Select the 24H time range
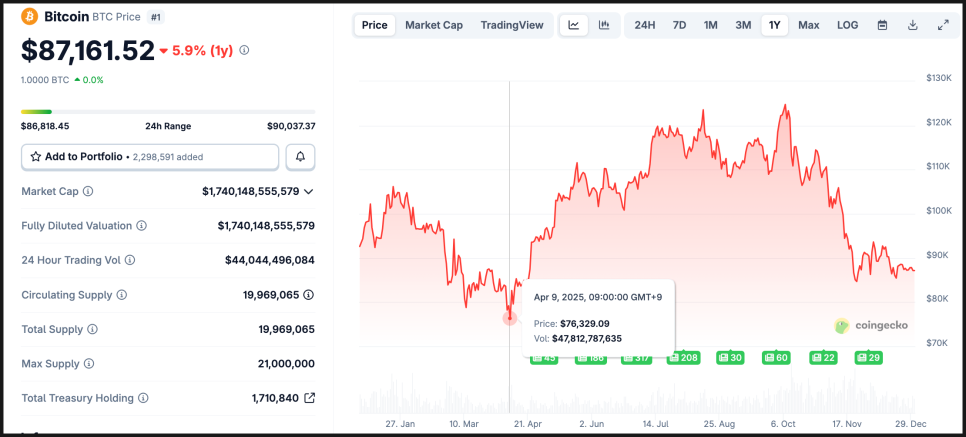Screen dimensions: 966x437 [645, 25]
